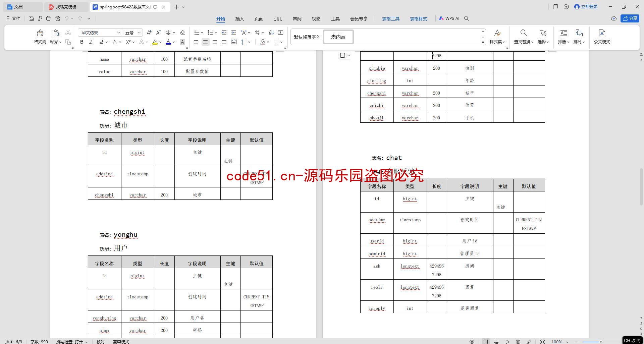The image size is (644, 344).
Task: Click the ribbon search magnifier icon
Action: [467, 18]
